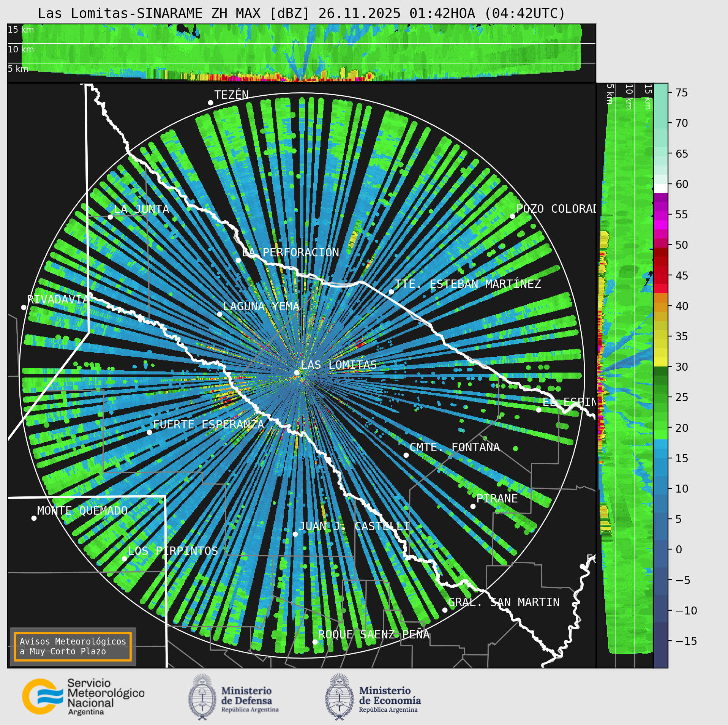Pick the white band on the dBZ color scale
This screenshot has width=728, height=725.
660,188
